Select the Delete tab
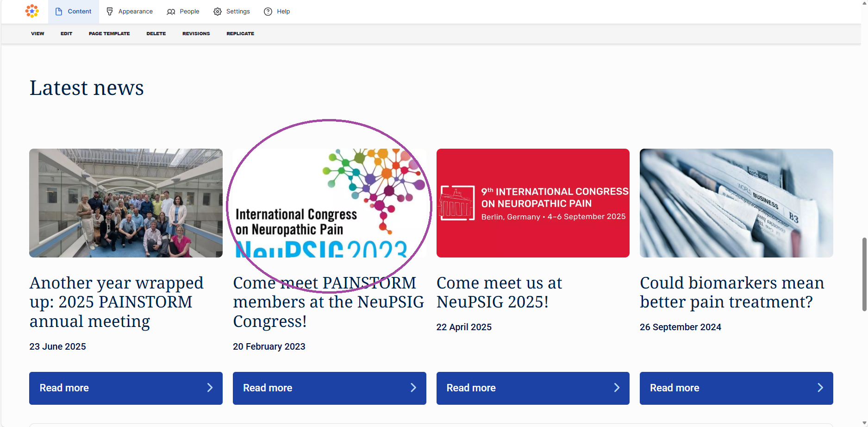Screen dimensions: 868x427 [x=156, y=34]
